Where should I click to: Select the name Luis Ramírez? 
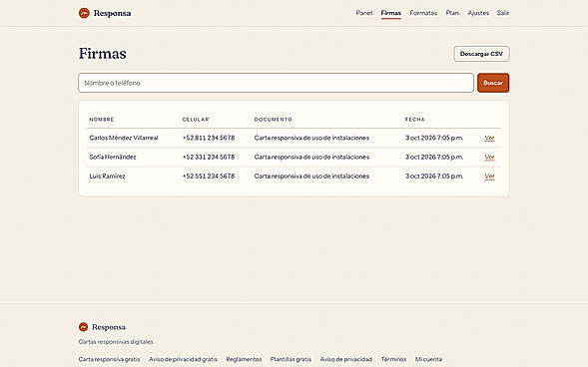107,176
